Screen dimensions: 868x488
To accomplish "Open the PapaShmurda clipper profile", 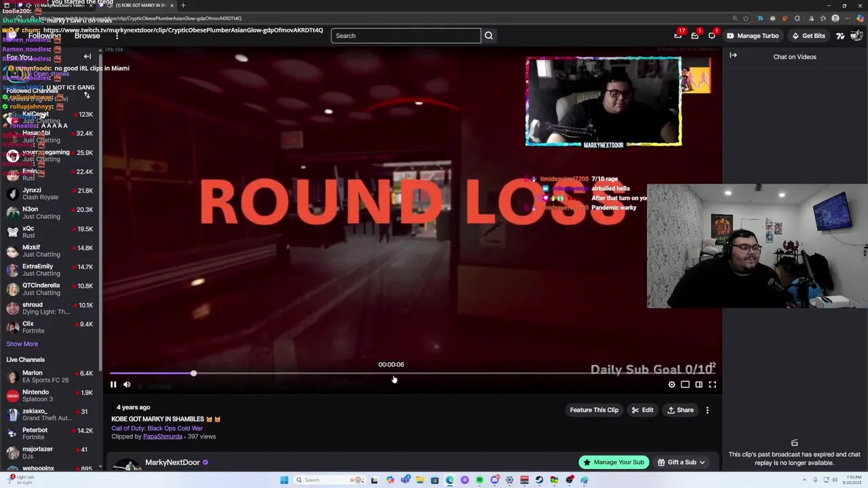I will pos(163,436).
